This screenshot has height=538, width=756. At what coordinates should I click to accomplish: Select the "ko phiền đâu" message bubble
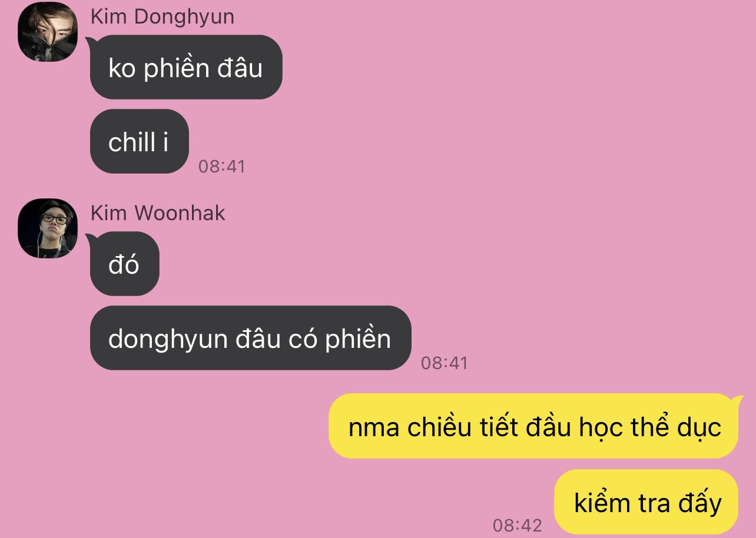click(186, 67)
